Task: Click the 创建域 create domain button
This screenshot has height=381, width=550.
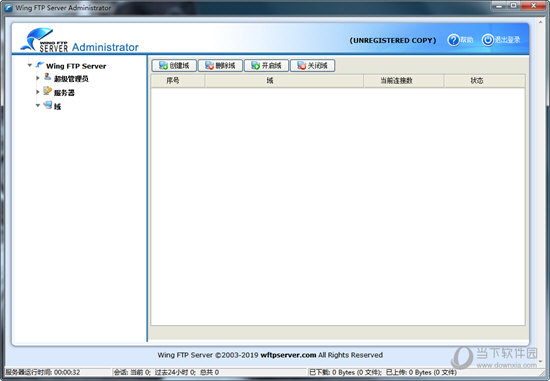Action: [174, 66]
